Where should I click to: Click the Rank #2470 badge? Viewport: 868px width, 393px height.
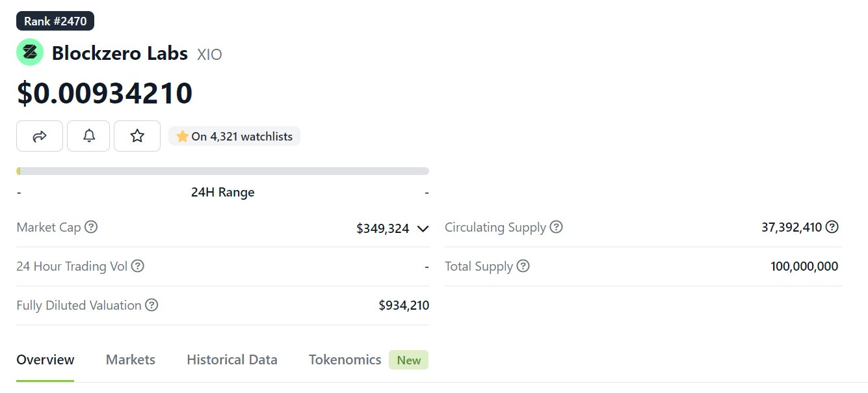(55, 21)
